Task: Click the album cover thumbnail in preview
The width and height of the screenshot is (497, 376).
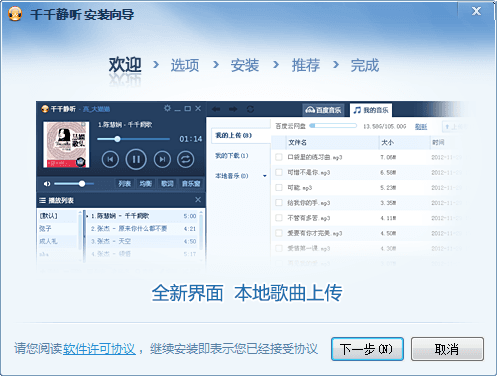Action: [66, 144]
